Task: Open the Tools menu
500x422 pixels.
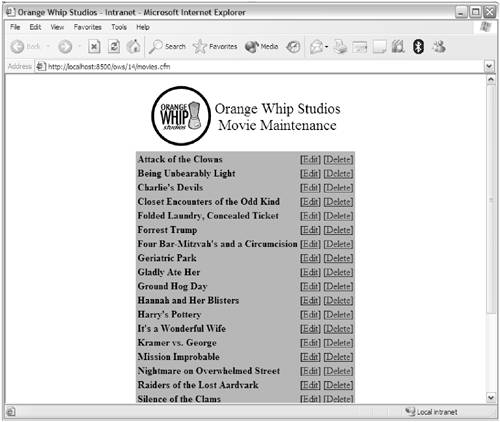Action: (119, 27)
